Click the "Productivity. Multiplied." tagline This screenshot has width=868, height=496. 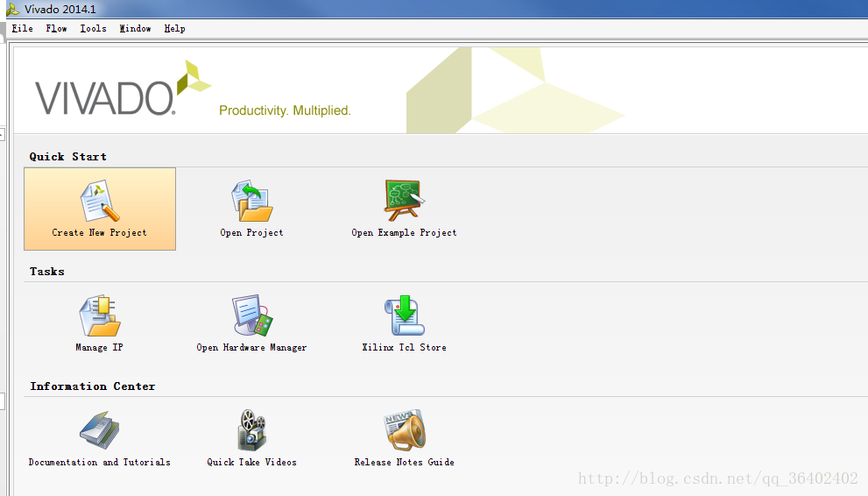click(x=285, y=110)
